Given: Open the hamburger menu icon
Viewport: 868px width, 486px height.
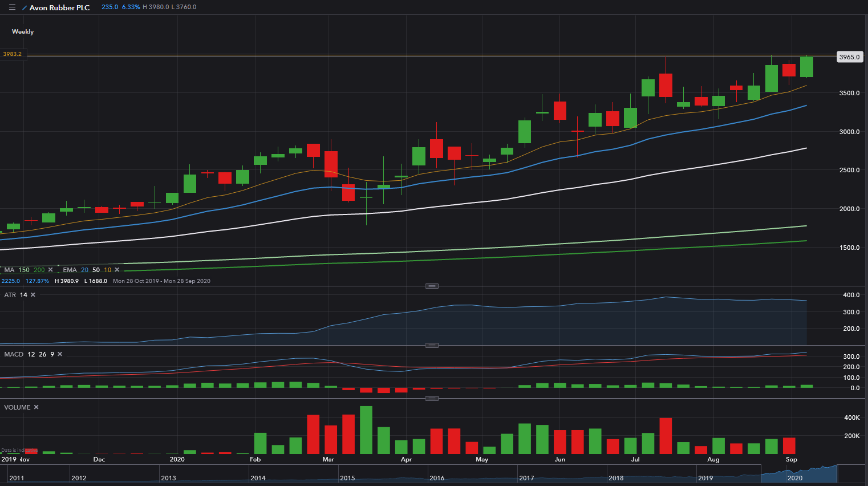Looking at the screenshot, I should 12,7.
